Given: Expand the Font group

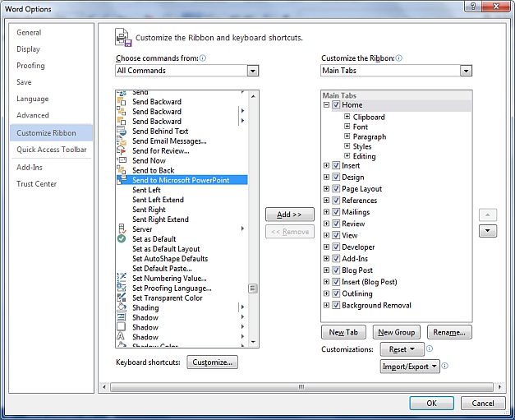Looking at the screenshot, I should pyautogui.click(x=347, y=127).
